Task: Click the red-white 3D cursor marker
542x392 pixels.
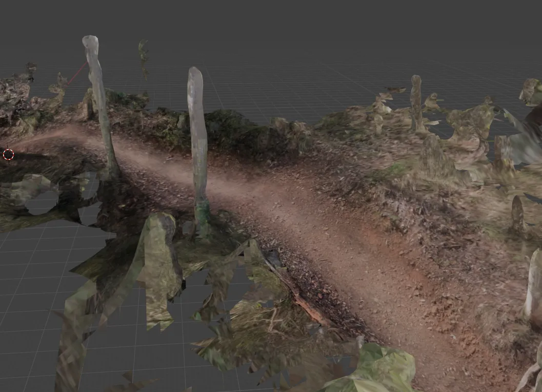Action: (x=8, y=154)
